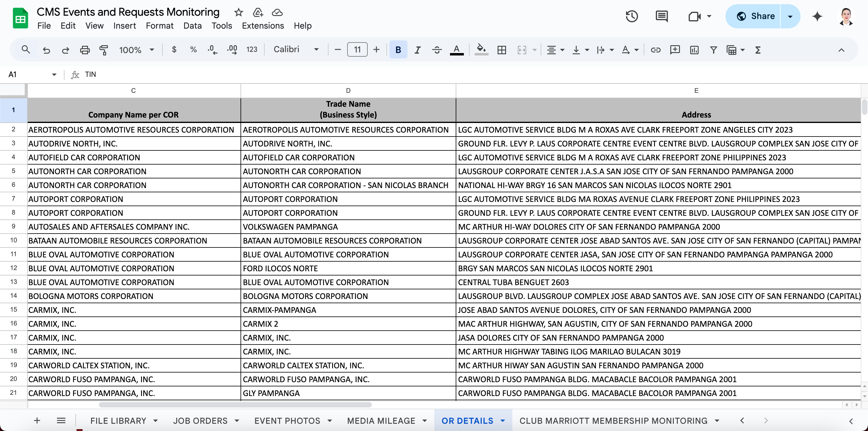Select column D header
The width and height of the screenshot is (868, 431).
click(348, 90)
